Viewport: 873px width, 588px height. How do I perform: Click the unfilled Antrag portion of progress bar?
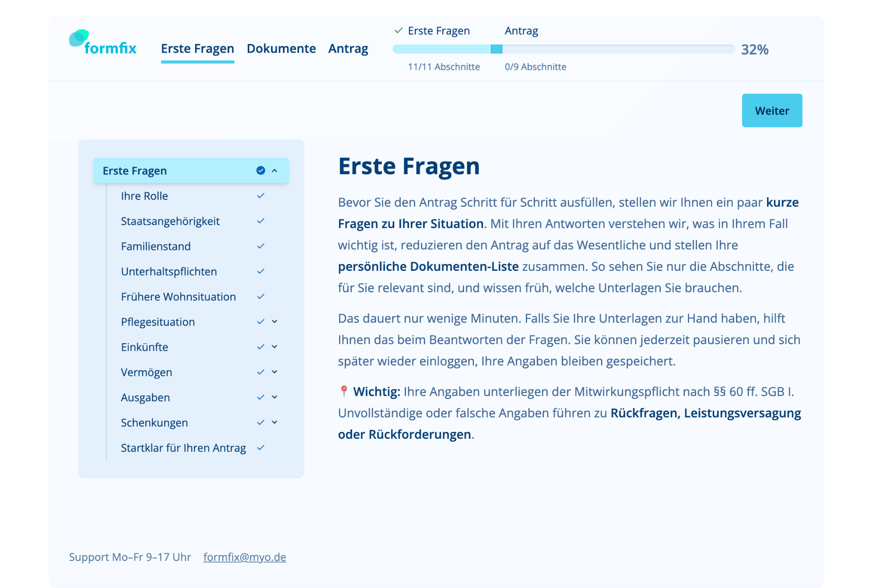click(x=619, y=49)
